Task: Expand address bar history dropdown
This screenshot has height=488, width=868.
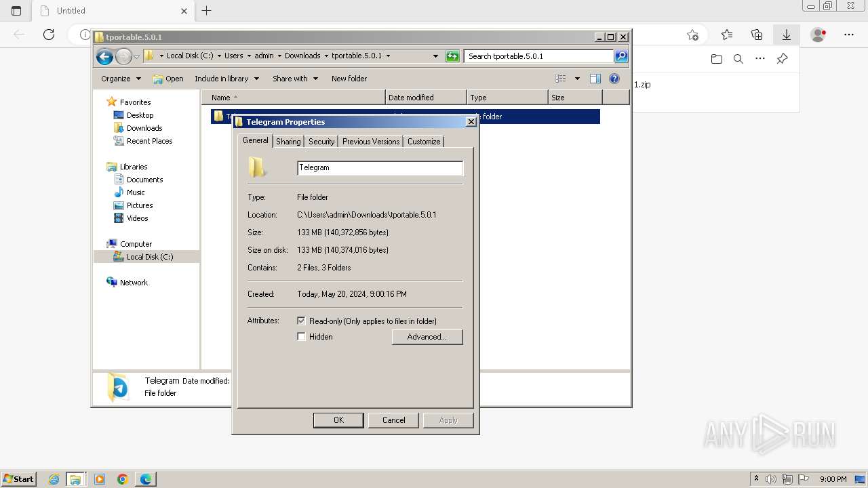Action: (435, 56)
